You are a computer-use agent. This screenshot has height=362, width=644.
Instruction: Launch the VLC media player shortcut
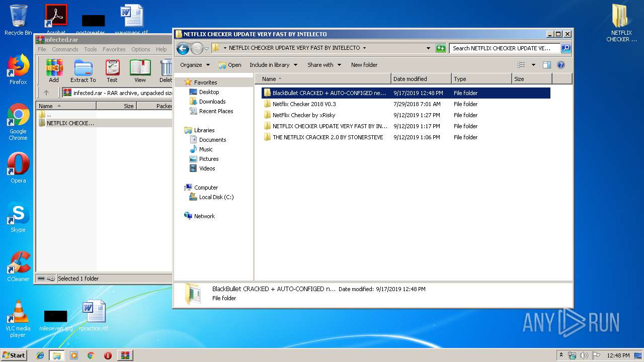[x=18, y=319]
